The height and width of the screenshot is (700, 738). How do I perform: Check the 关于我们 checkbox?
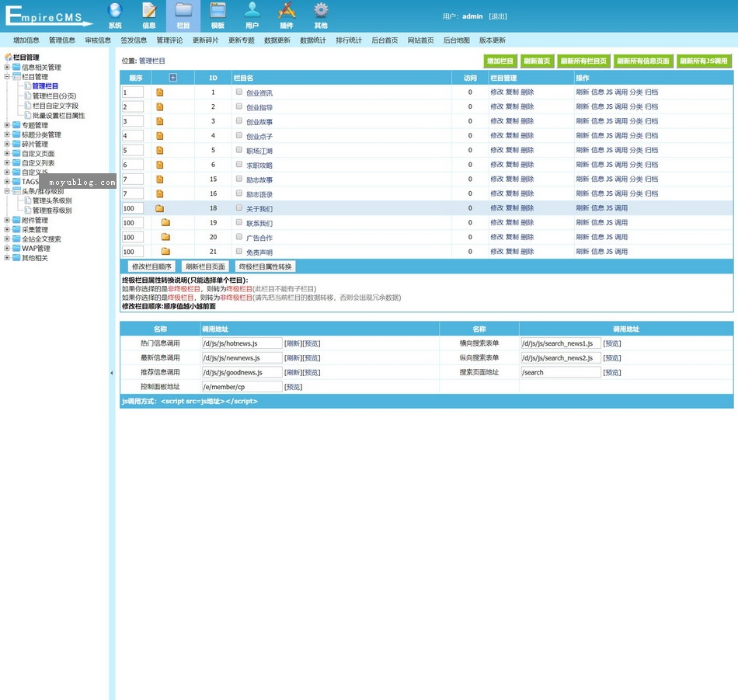[239, 207]
